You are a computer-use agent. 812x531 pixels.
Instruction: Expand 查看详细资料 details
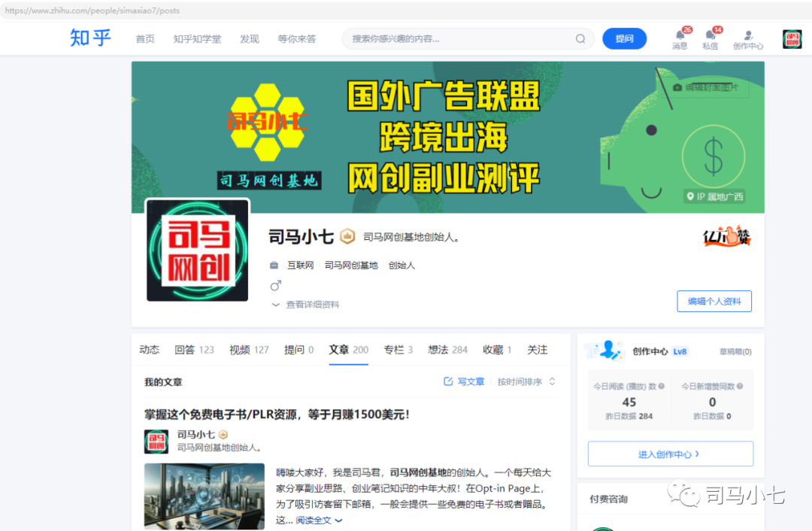[x=305, y=305]
